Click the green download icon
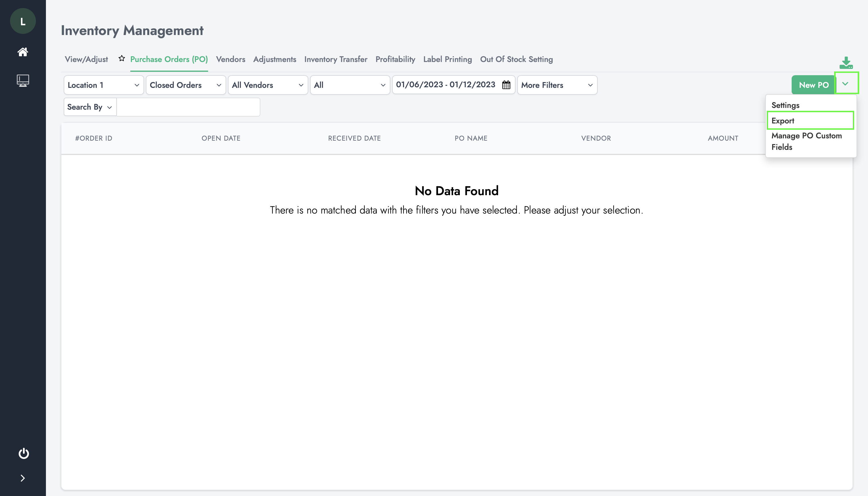The width and height of the screenshot is (868, 496). click(846, 63)
